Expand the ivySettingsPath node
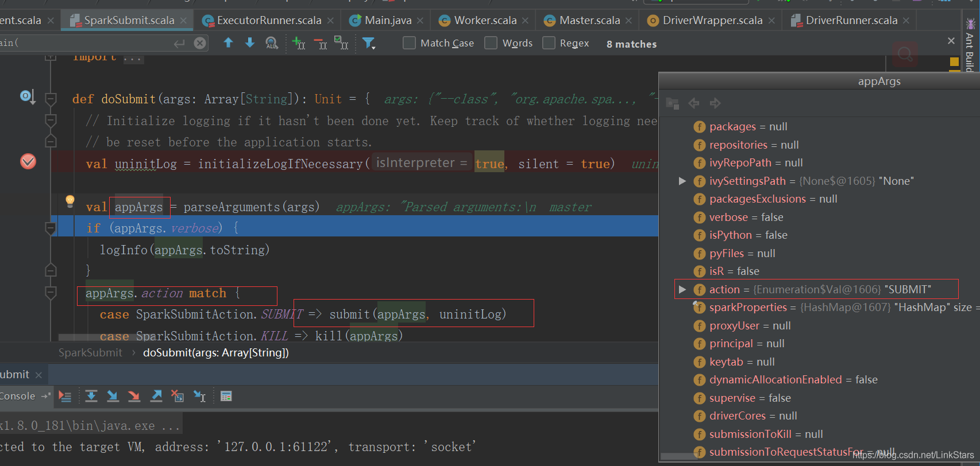This screenshot has height=466, width=980. pyautogui.click(x=682, y=181)
